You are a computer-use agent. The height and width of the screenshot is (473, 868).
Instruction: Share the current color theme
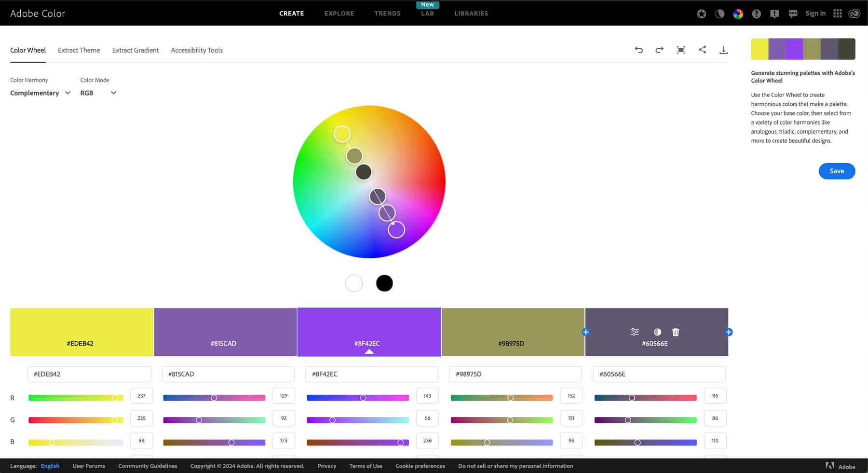[x=702, y=50]
